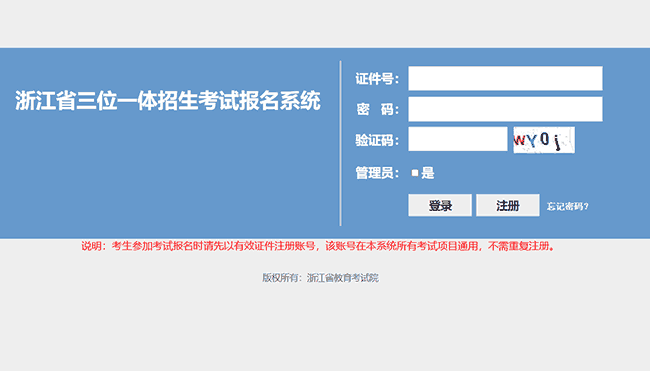Click the 证件号 label
The width and height of the screenshot is (650, 371).
tap(377, 79)
